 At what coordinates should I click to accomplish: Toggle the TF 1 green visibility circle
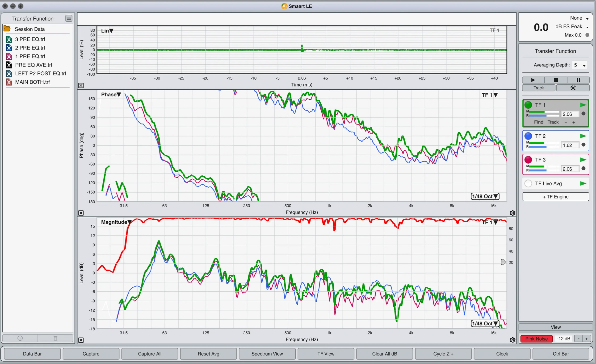pos(528,105)
